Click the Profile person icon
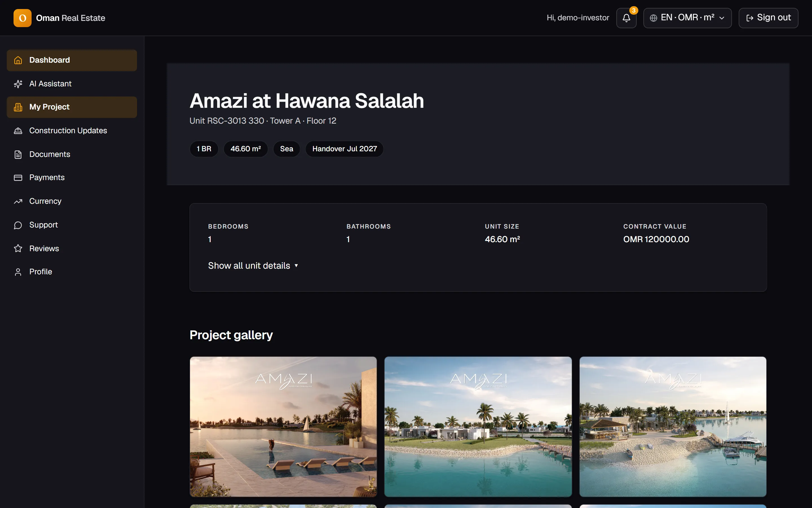Image resolution: width=812 pixels, height=508 pixels. (x=18, y=272)
